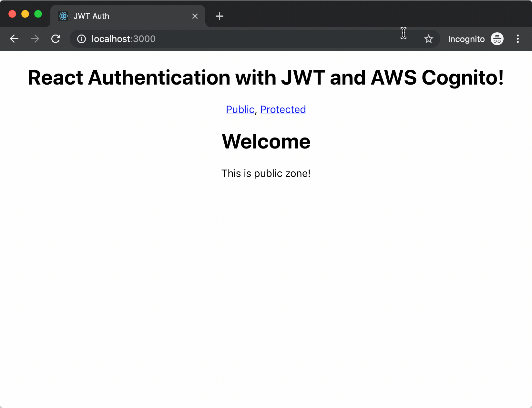The width and height of the screenshot is (532, 408).
Task: Bookmark this page with the star icon
Action: point(429,39)
